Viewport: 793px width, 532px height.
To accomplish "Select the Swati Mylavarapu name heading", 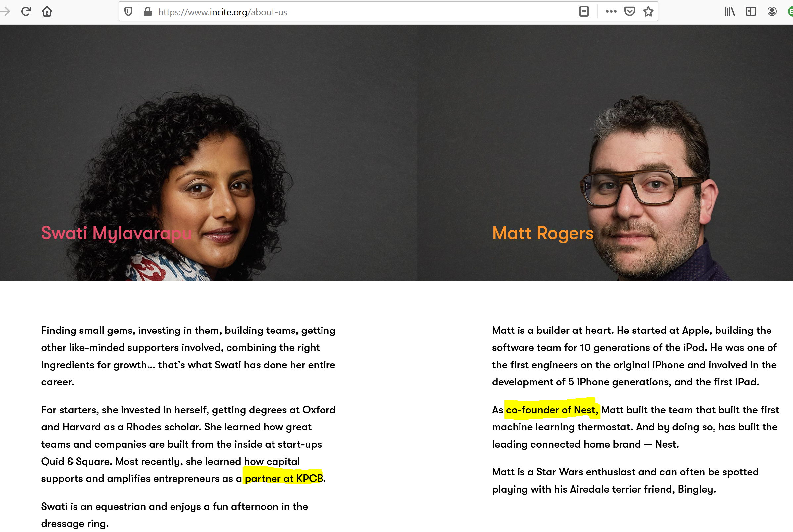I will pos(117,234).
